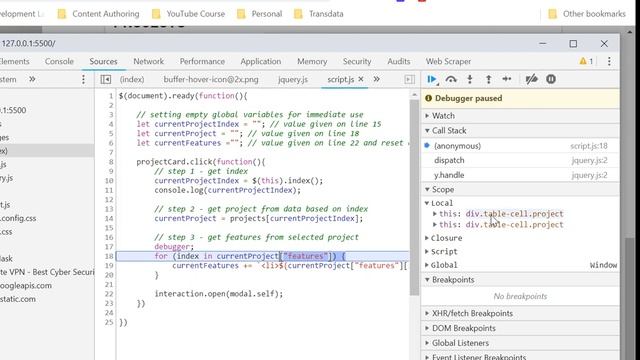640x360 pixels.
Task: Click the Step debugger icon
Action: coord(507,79)
